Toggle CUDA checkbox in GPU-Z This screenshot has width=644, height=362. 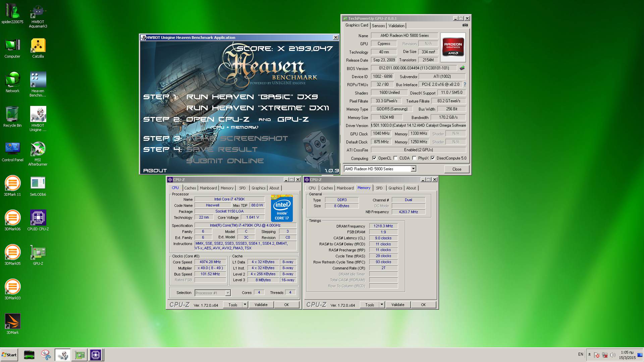pyautogui.click(x=395, y=158)
